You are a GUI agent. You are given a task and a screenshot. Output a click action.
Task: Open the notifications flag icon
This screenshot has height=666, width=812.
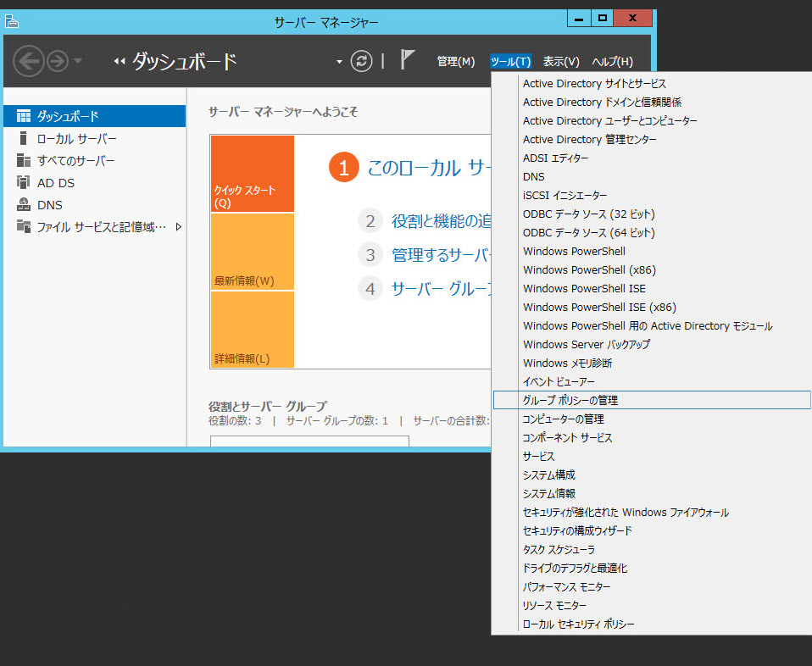tap(408, 60)
